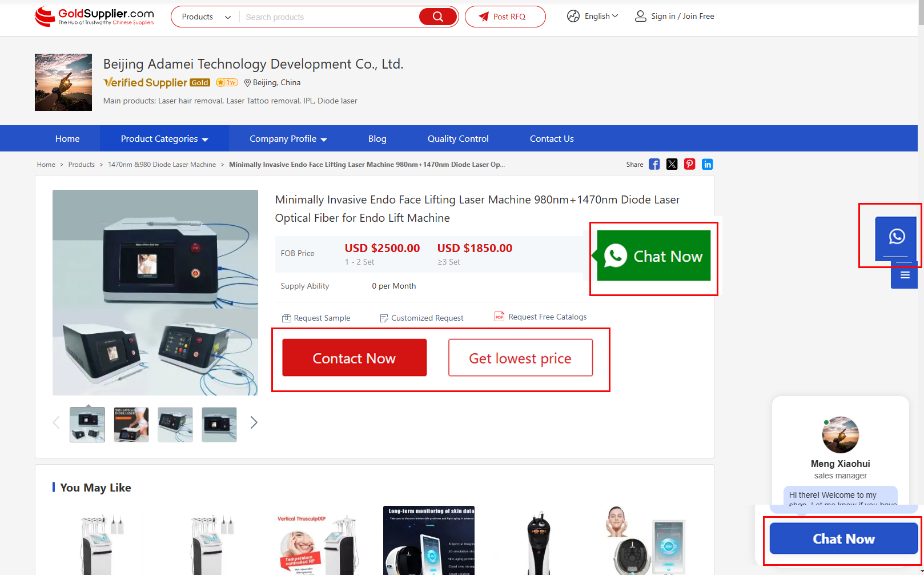Click the GoldSupplier.com logo
This screenshot has width=924, height=575.
[x=95, y=17]
